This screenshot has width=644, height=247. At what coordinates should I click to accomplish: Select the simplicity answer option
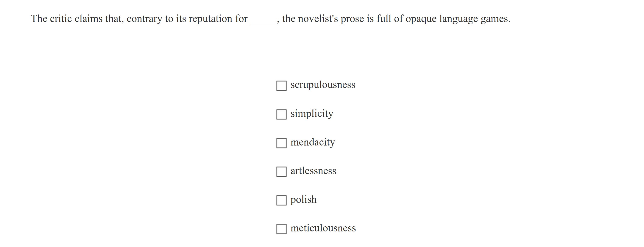(x=281, y=115)
